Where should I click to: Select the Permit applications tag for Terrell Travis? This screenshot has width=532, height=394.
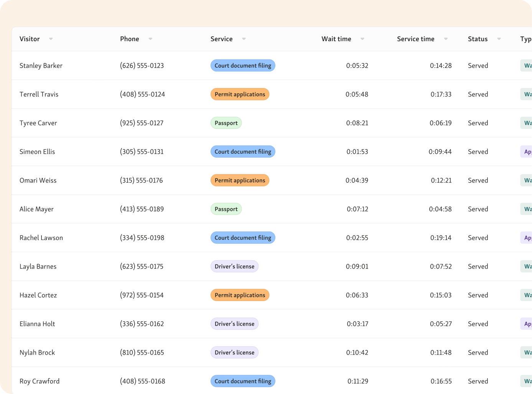pos(240,94)
